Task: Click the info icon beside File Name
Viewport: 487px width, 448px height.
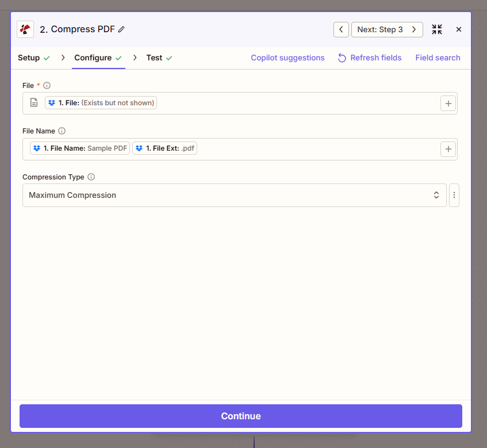Action: [62, 131]
